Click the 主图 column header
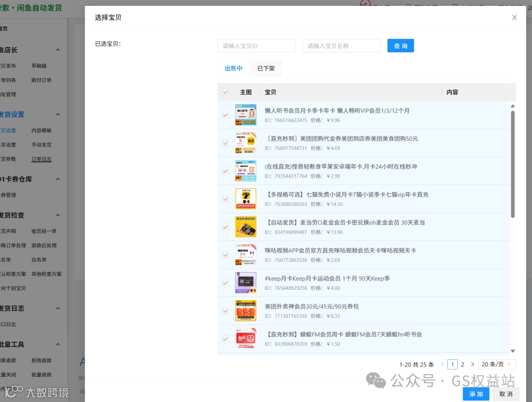 [x=246, y=92]
